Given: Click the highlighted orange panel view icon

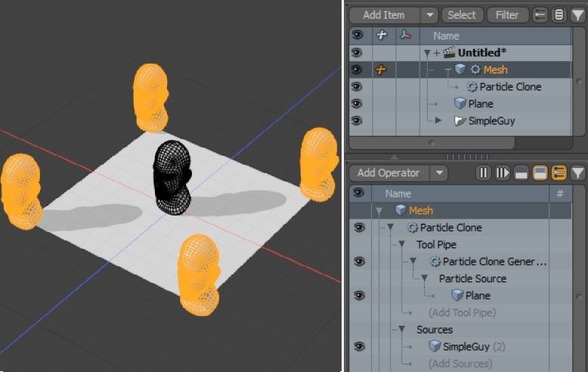Looking at the screenshot, I should click(x=540, y=173).
